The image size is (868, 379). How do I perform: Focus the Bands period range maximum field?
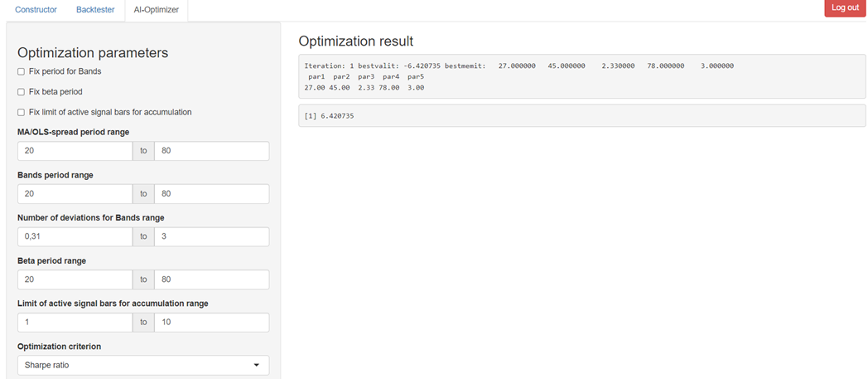[211, 194]
